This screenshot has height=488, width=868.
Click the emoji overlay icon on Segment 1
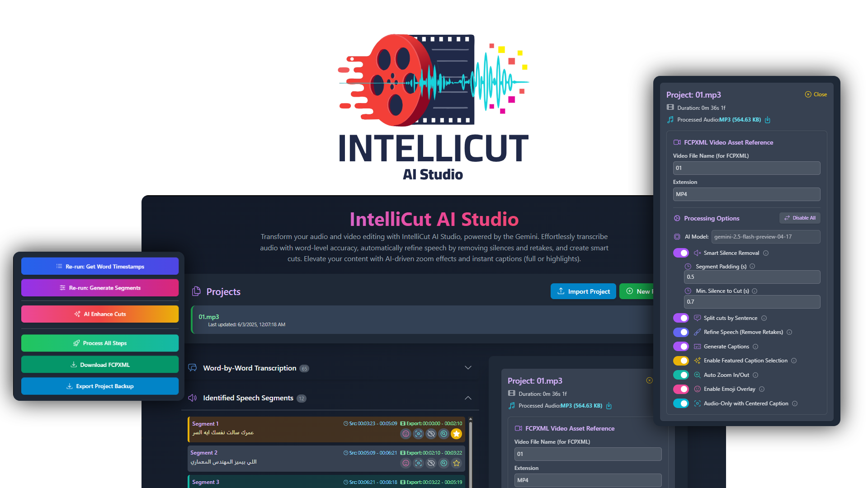click(406, 433)
